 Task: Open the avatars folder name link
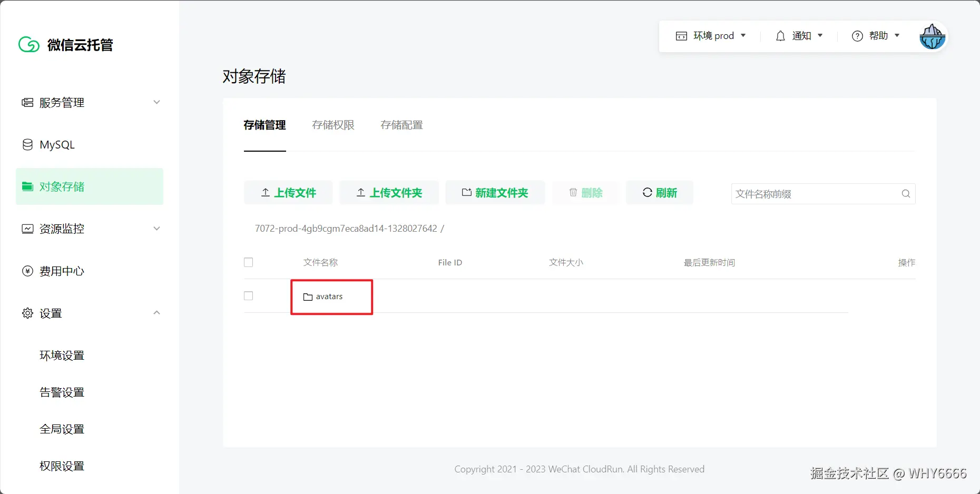tap(329, 297)
